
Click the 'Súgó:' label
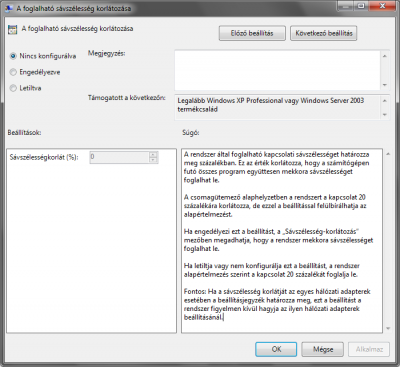click(190, 132)
